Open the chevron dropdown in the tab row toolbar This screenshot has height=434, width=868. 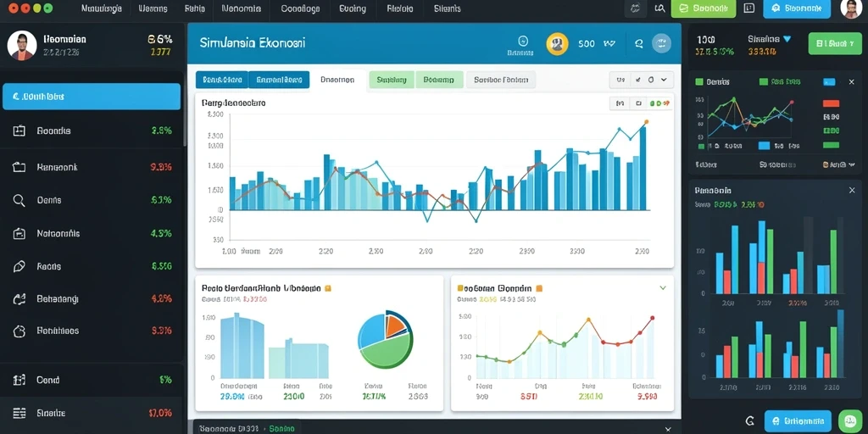(x=664, y=81)
